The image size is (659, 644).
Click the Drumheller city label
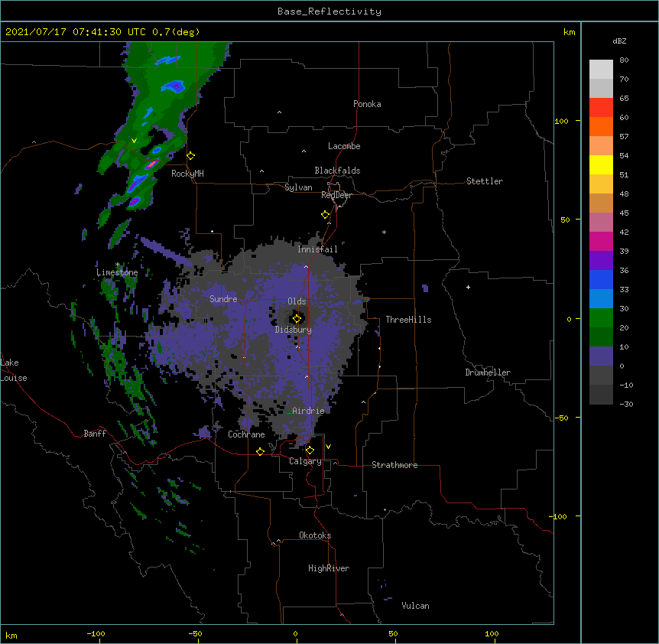(x=488, y=372)
